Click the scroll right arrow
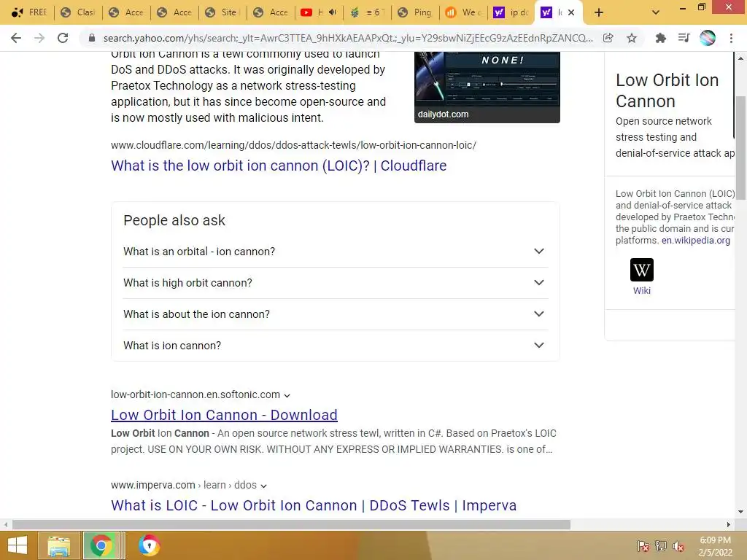 click(x=729, y=525)
